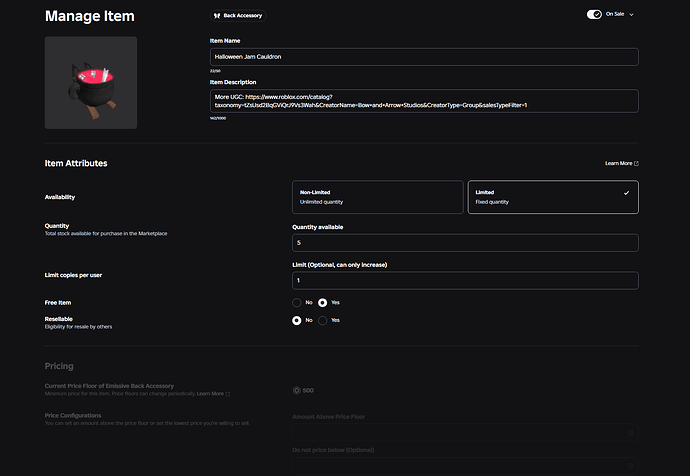Click the external link icon beside Item Attributes Learn More
This screenshot has width=690, height=476.
point(636,163)
